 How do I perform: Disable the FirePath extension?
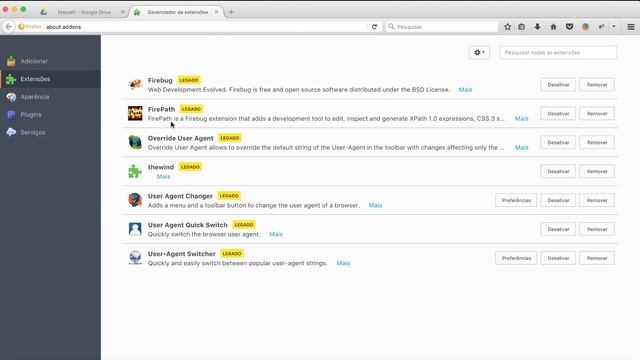(x=558, y=113)
